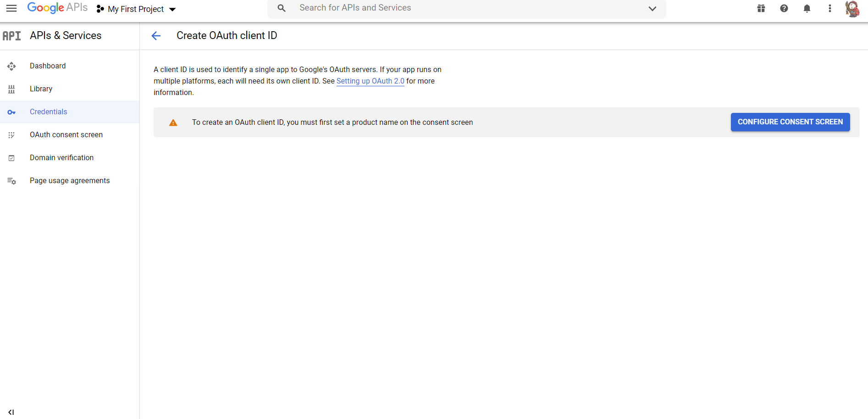The image size is (868, 419).
Task: Show notifications via bell icon
Action: click(x=807, y=8)
